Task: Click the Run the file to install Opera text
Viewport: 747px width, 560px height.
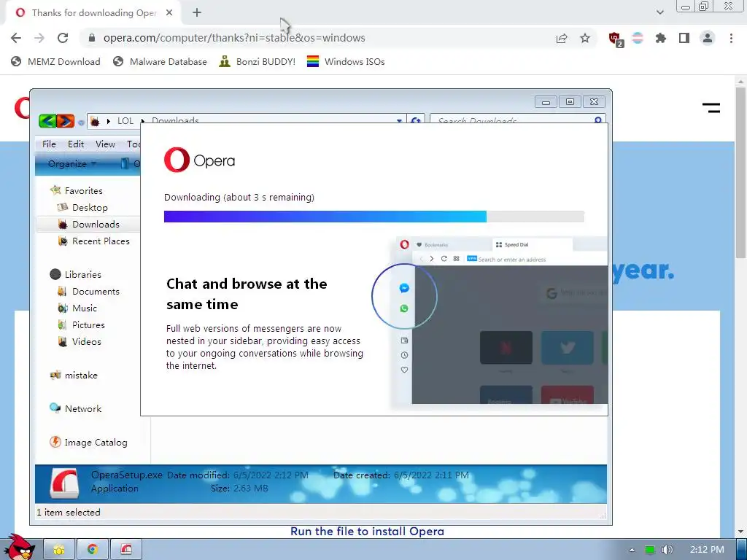Action: pos(368,532)
